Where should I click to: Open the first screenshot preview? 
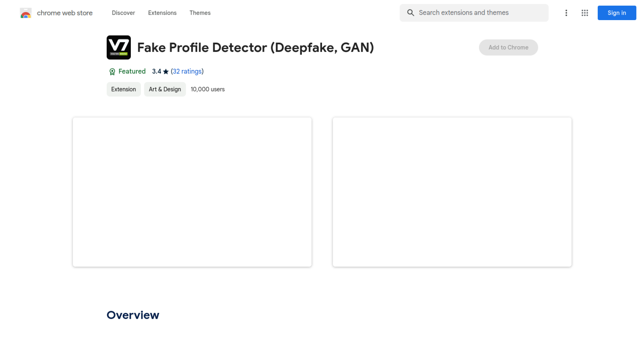click(192, 192)
